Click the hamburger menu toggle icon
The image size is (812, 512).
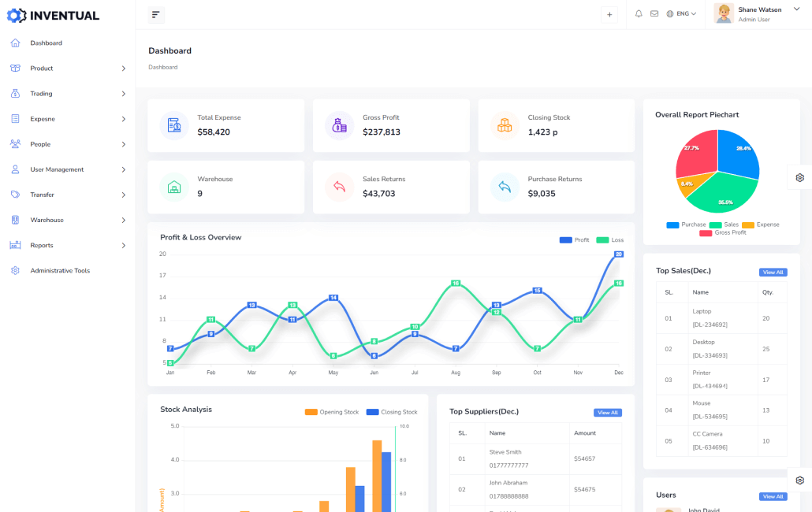click(155, 14)
